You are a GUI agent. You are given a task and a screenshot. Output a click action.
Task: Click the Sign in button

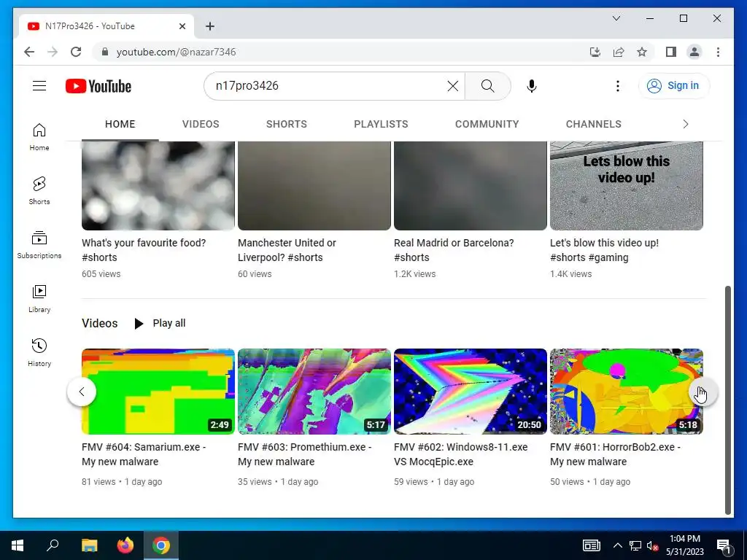pyautogui.click(x=673, y=86)
